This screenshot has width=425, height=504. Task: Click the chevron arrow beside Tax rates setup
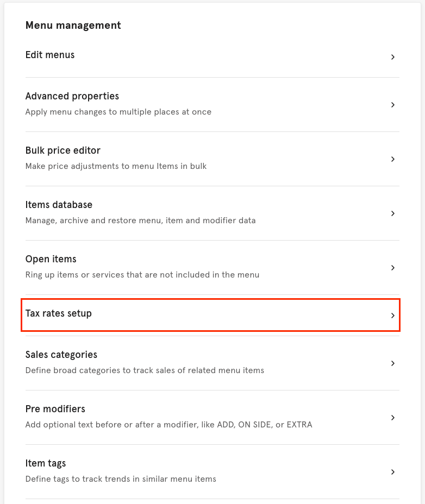[392, 316]
